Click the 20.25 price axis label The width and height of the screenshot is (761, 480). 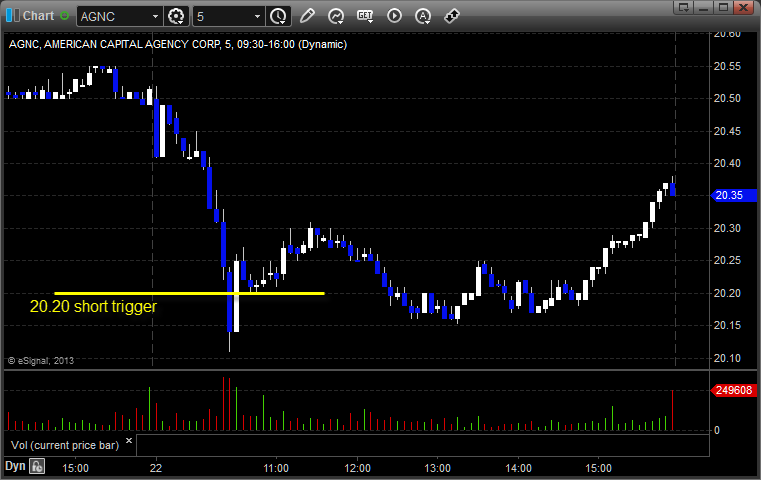click(x=727, y=261)
